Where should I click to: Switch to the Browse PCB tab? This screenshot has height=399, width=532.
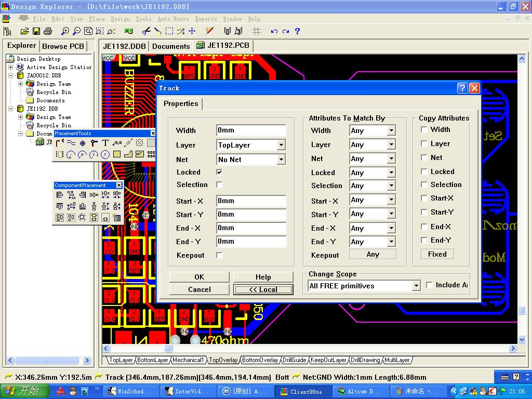pyautogui.click(x=63, y=46)
